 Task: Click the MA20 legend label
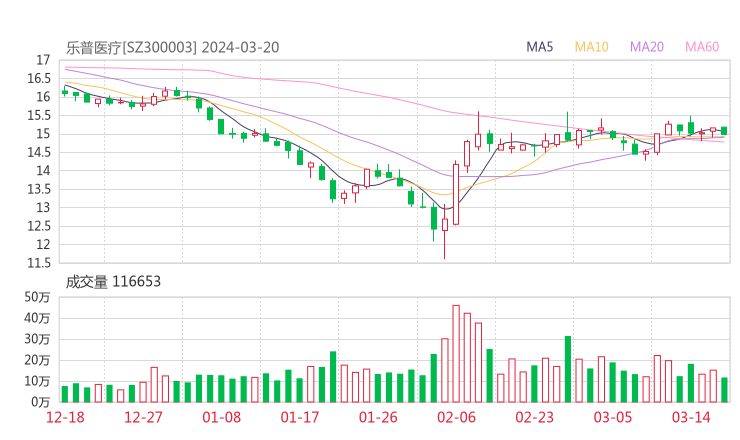pos(647,47)
